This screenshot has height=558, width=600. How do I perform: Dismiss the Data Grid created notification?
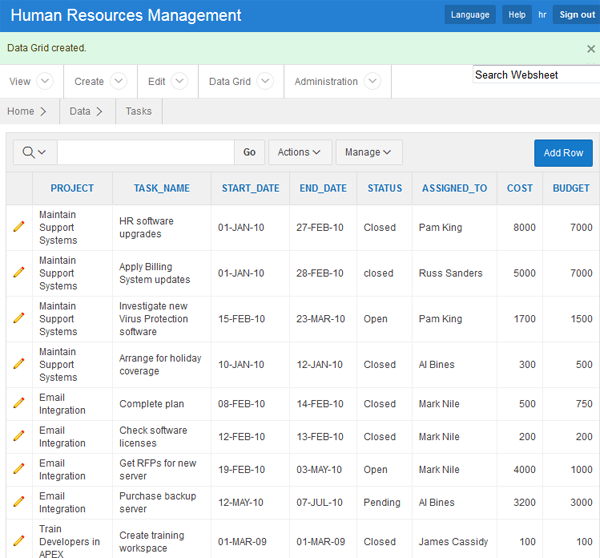click(x=590, y=48)
